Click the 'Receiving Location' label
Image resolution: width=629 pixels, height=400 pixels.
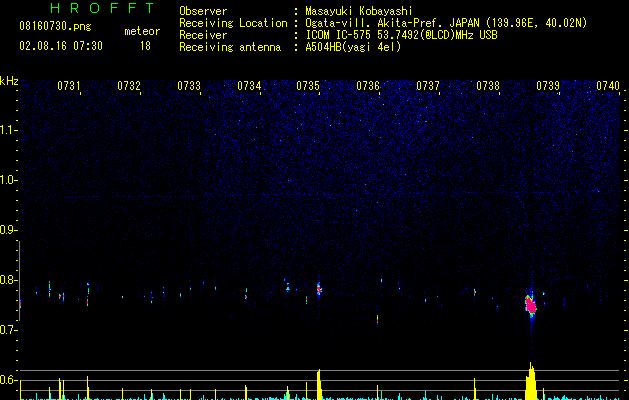233,23
